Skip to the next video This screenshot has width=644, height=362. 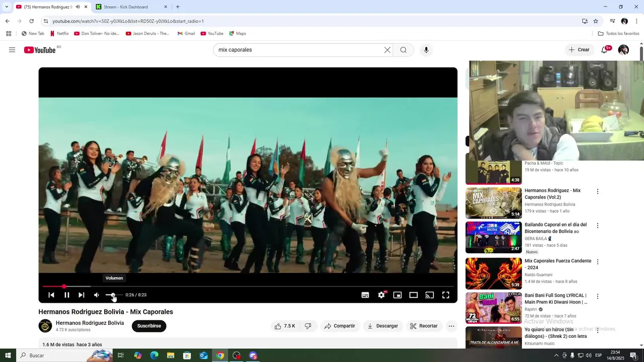82,295
